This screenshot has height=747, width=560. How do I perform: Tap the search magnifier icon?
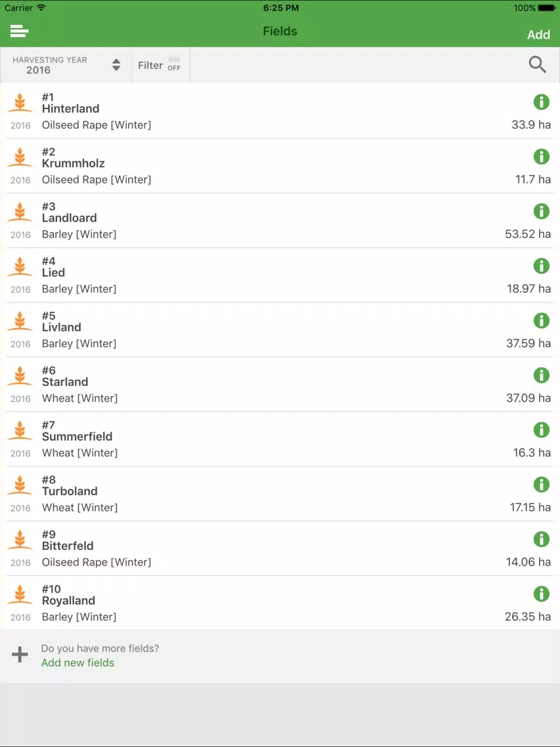click(x=537, y=64)
